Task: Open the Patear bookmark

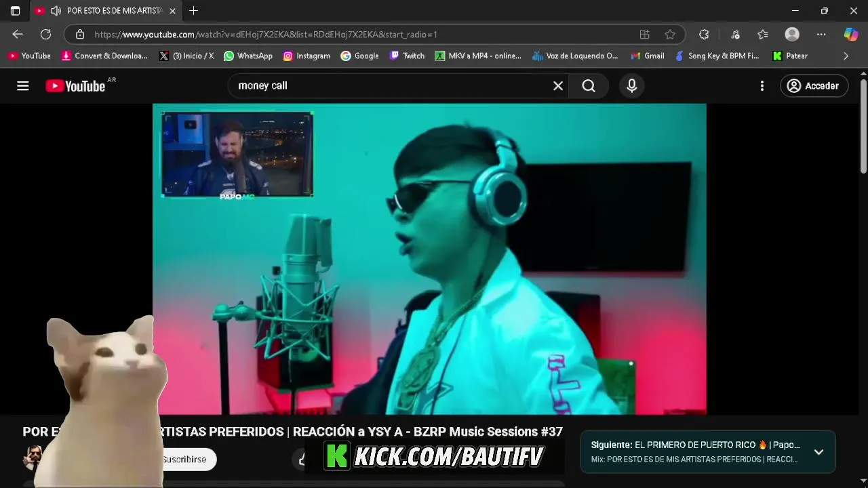Action: [x=790, y=56]
